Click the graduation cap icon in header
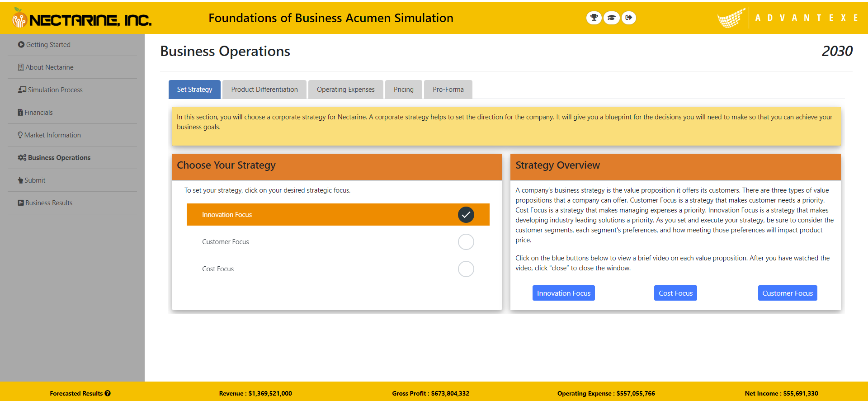Viewport: 868px width, 401px height. coord(611,18)
